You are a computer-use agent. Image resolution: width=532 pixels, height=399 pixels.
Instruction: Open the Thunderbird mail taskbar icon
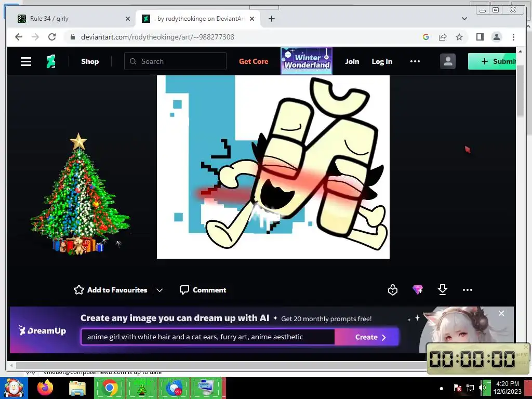point(174,388)
